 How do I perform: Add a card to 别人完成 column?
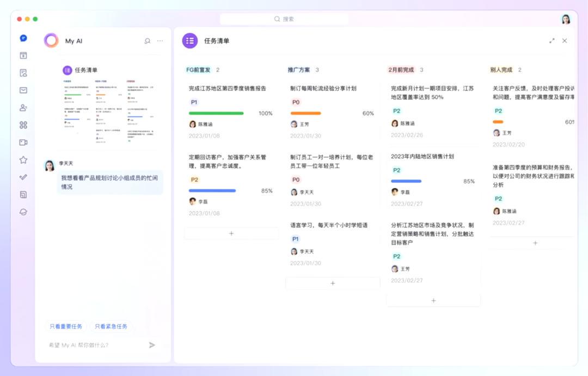(x=535, y=243)
